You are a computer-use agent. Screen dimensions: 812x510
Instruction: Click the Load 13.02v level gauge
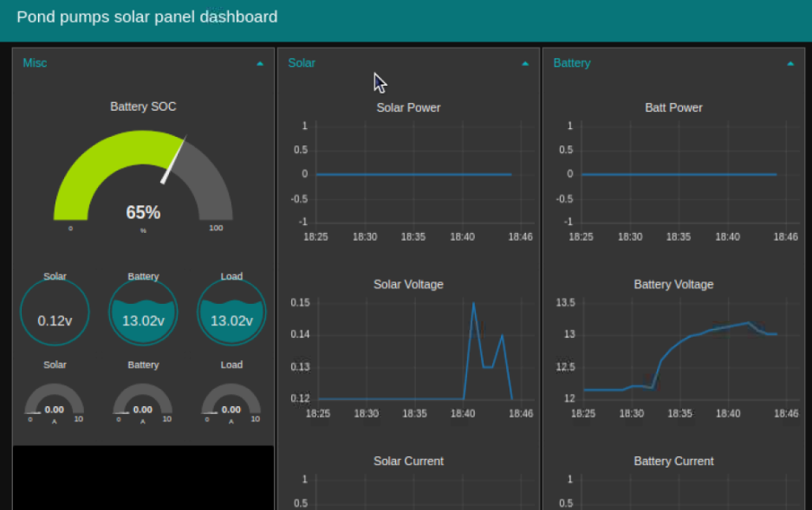point(231,312)
